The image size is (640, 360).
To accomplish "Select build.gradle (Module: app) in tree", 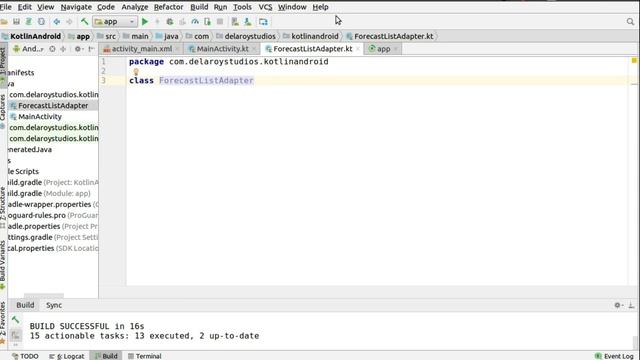I will 49,193.
